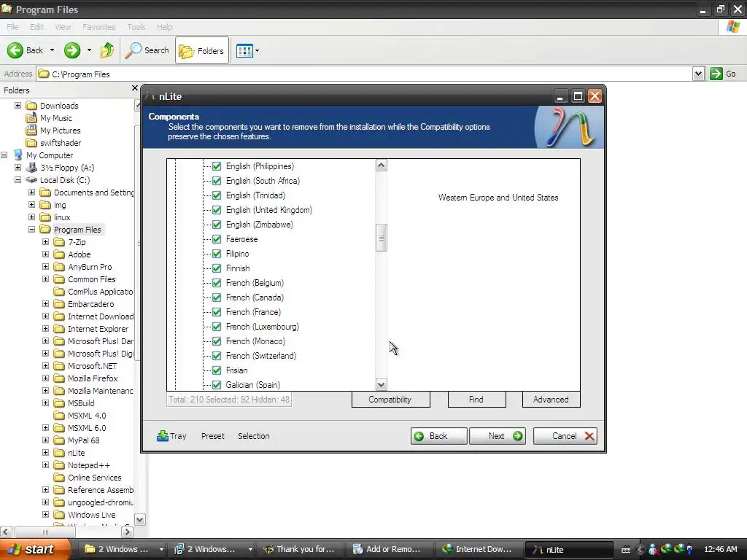This screenshot has height=560, width=747.
Task: Click Back in nLite wizard
Action: [438, 436]
